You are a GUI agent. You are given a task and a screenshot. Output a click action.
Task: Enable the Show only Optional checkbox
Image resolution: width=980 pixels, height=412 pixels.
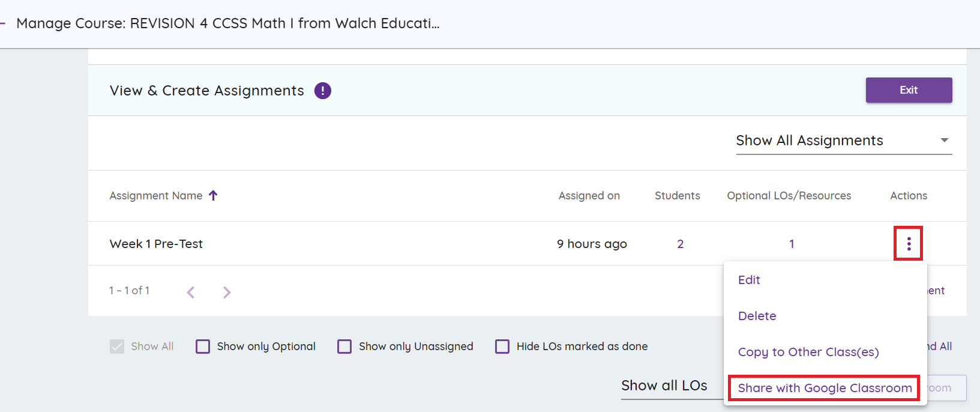click(203, 347)
